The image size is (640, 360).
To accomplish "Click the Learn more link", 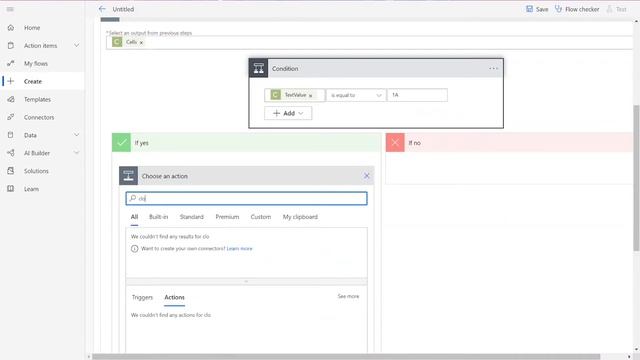I will click(x=240, y=249).
